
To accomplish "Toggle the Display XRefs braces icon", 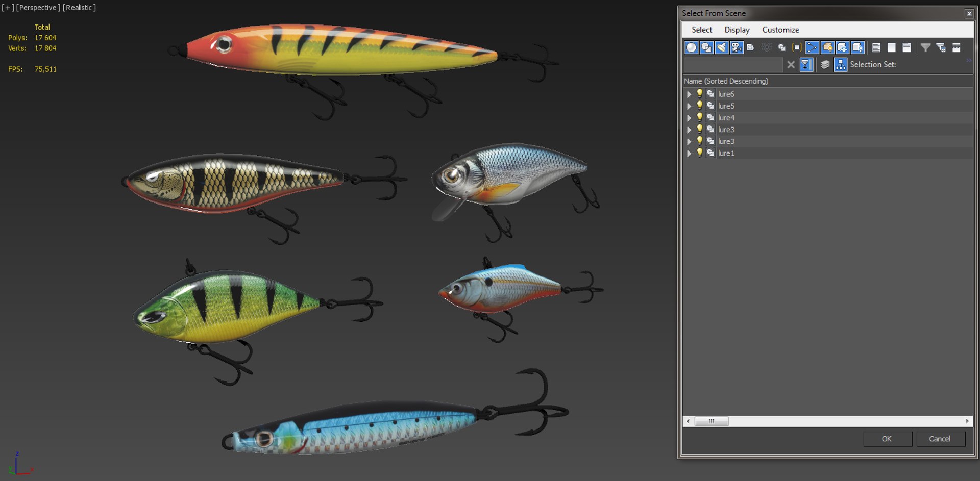I will (797, 47).
